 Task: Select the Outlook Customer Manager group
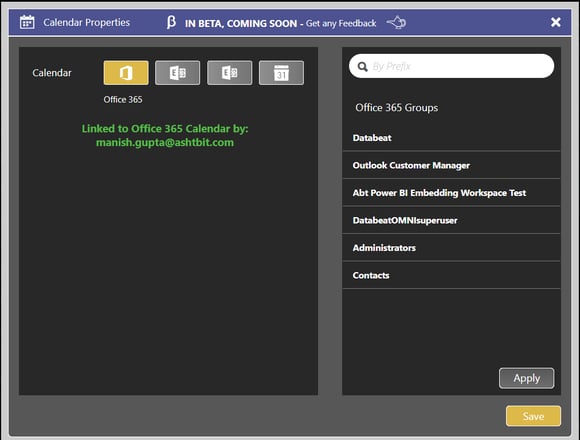[x=451, y=165]
